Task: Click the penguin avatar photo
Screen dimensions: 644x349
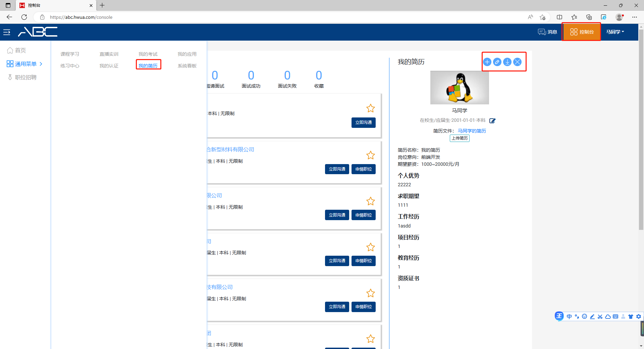Action: coord(460,88)
